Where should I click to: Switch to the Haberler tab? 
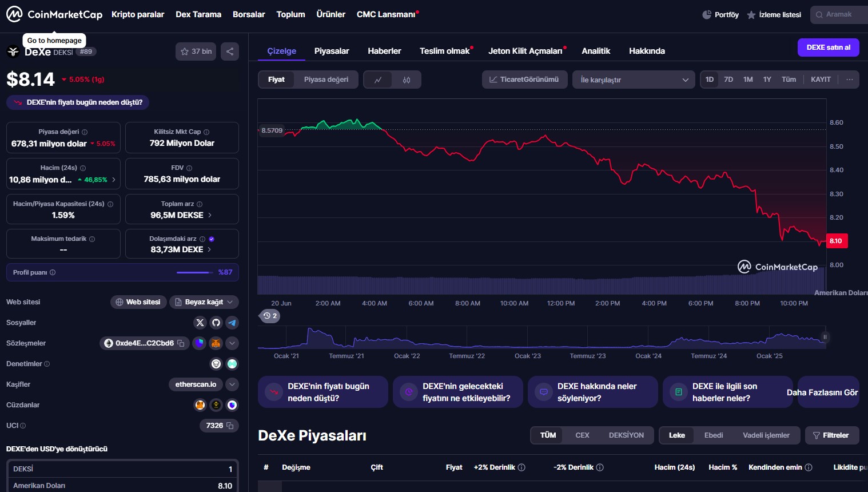click(x=384, y=51)
